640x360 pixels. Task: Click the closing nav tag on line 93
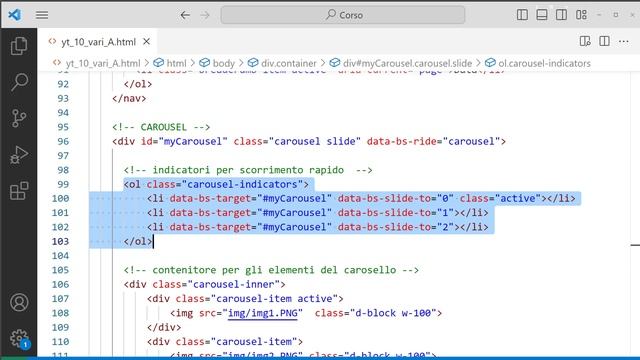[x=129, y=98]
